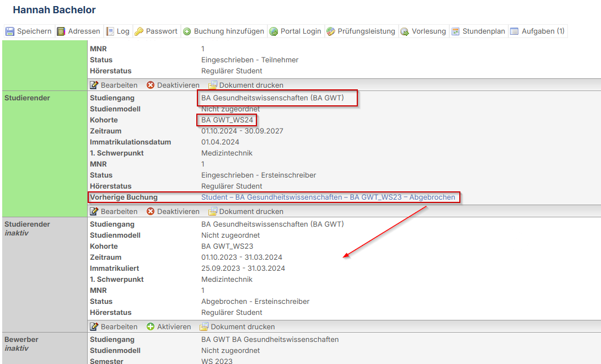601x364 pixels.
Task: Click the Speichern floppy disk icon
Action: click(x=10, y=31)
